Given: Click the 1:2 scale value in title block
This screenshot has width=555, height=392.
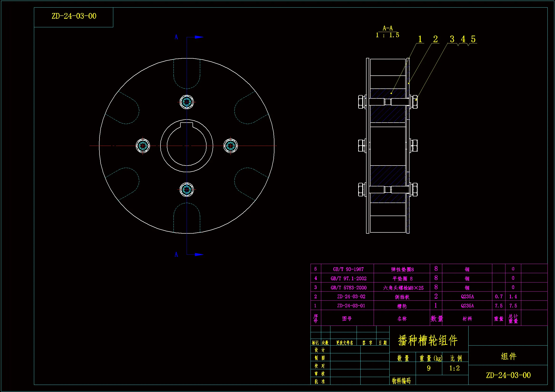Looking at the screenshot, I should click(454, 368).
